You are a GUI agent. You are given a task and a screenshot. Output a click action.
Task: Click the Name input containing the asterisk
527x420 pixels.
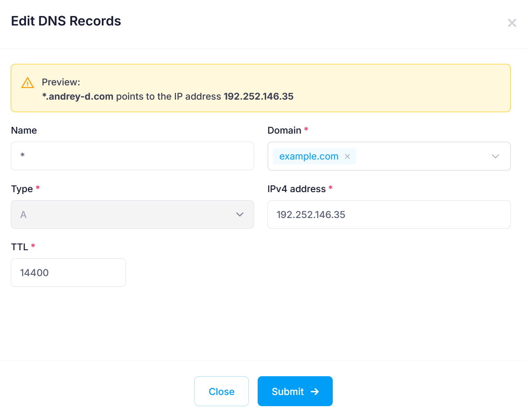pyautogui.click(x=132, y=156)
